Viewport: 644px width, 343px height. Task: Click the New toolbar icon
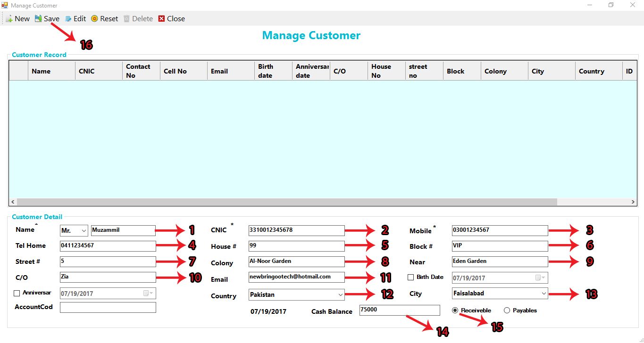pos(9,19)
